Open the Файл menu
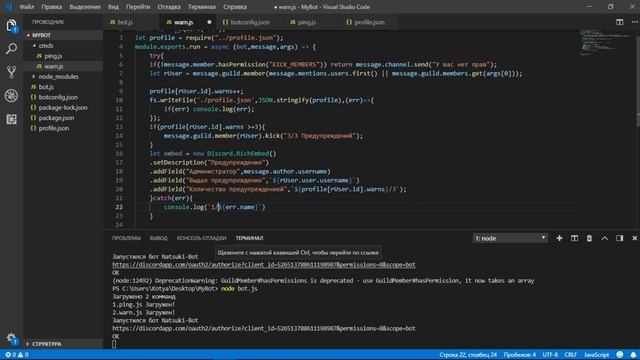The height and width of the screenshot is (360, 640). click(x=27, y=7)
